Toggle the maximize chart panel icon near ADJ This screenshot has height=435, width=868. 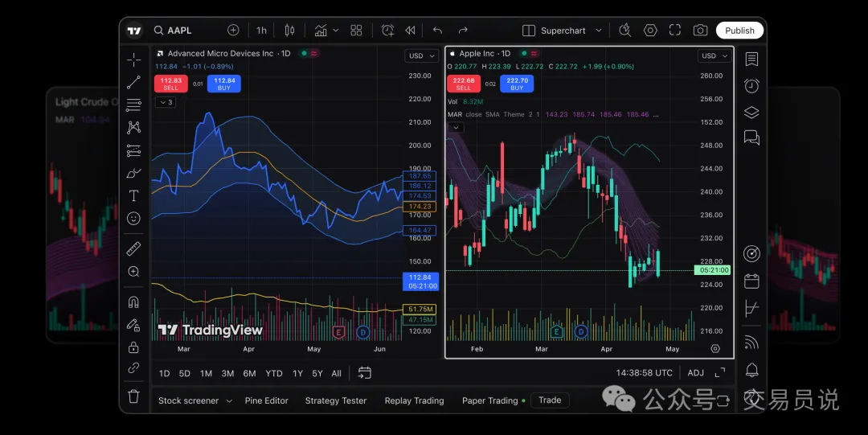click(720, 373)
